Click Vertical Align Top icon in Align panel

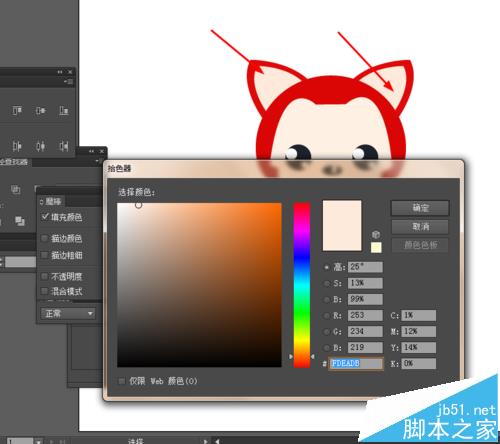[x=17, y=110]
